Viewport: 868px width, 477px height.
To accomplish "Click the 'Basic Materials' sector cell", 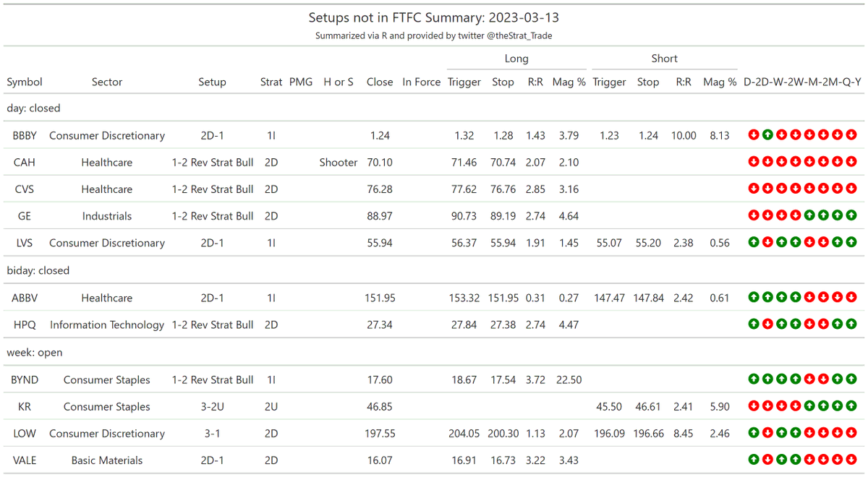I will (107, 460).
